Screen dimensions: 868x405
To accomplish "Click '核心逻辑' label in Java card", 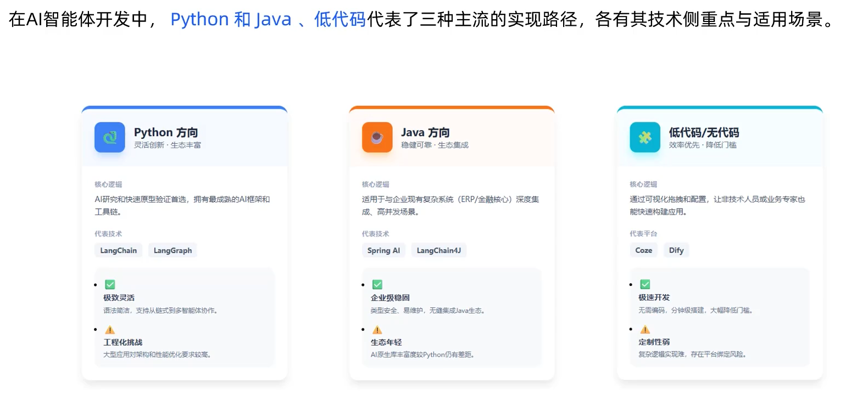I will tap(376, 184).
